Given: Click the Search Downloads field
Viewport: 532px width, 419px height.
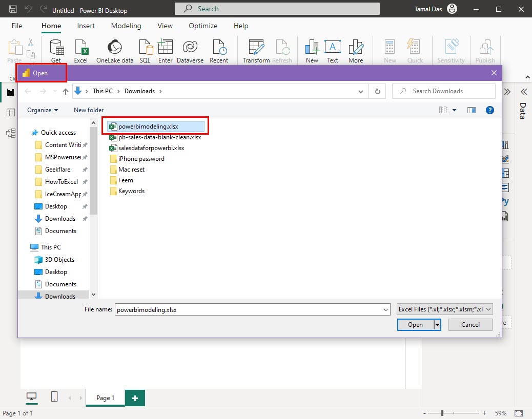Looking at the screenshot, I should coord(443,91).
